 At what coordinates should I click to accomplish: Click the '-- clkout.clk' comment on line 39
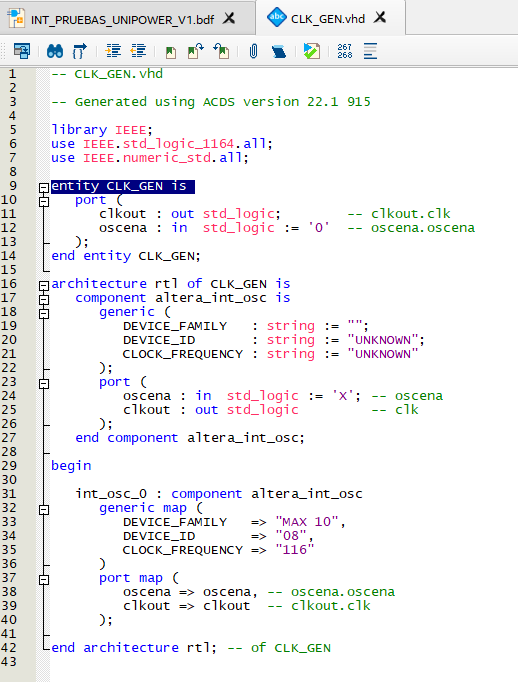pyautogui.click(x=319, y=605)
